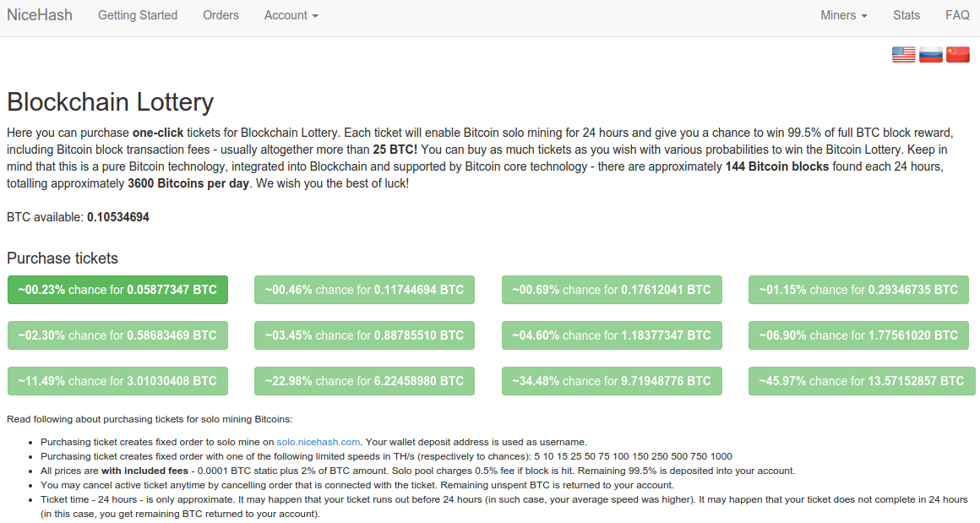Buy ticket with ~00.23% chance

(117, 290)
